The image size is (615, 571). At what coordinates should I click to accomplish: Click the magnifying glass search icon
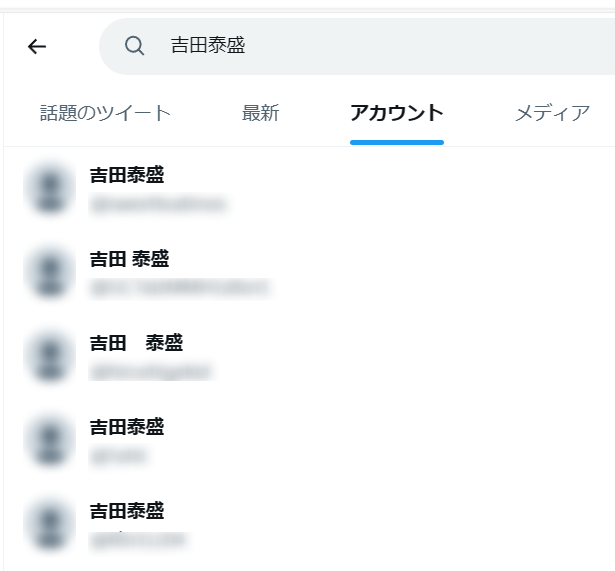pos(135,45)
